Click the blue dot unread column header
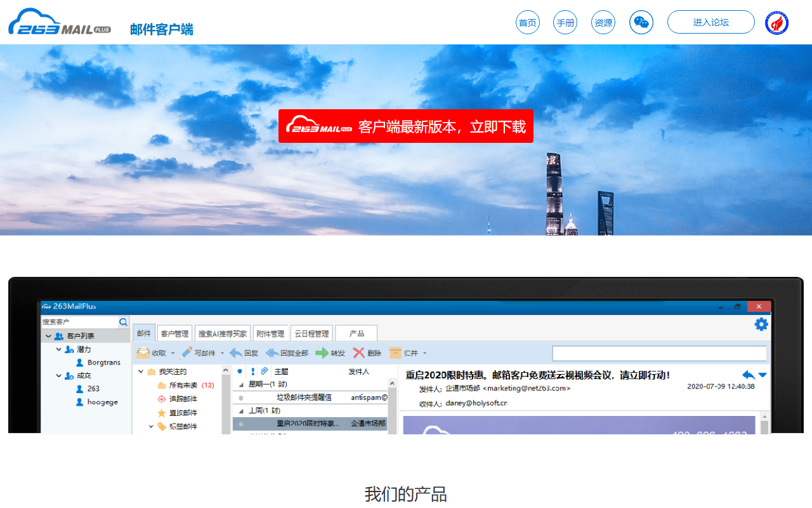 click(239, 371)
